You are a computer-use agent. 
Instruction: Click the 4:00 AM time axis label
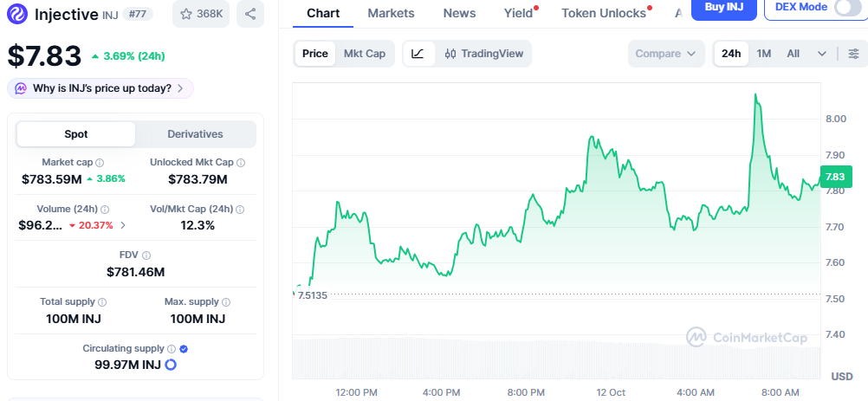pos(696,392)
